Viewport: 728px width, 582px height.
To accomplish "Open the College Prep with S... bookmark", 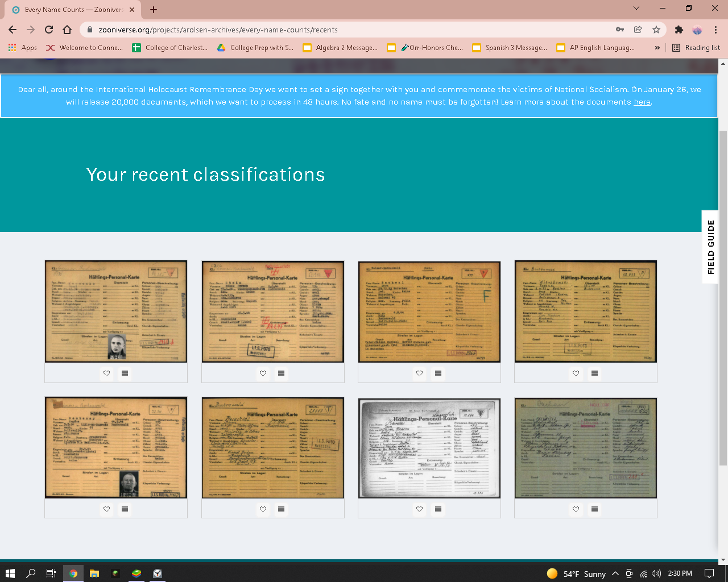I will [255, 48].
